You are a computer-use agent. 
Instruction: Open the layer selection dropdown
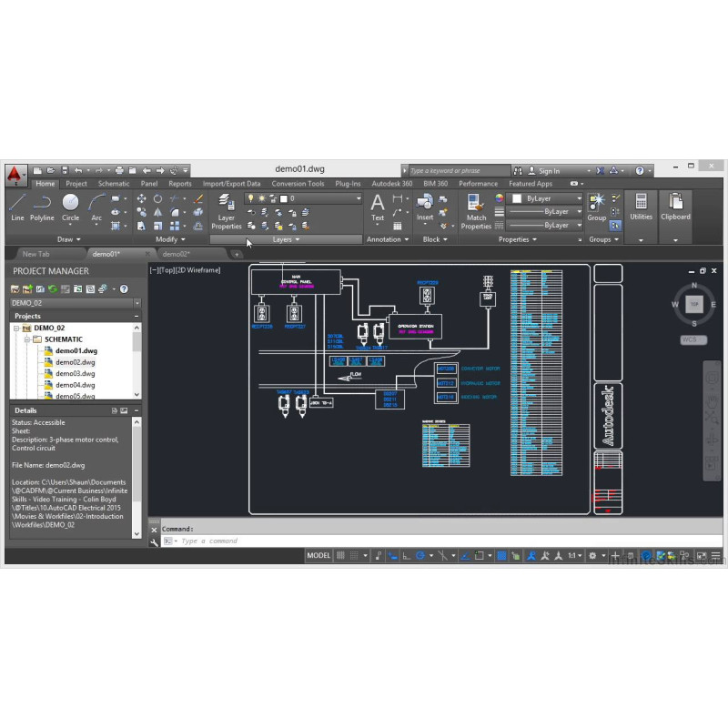coord(357,198)
